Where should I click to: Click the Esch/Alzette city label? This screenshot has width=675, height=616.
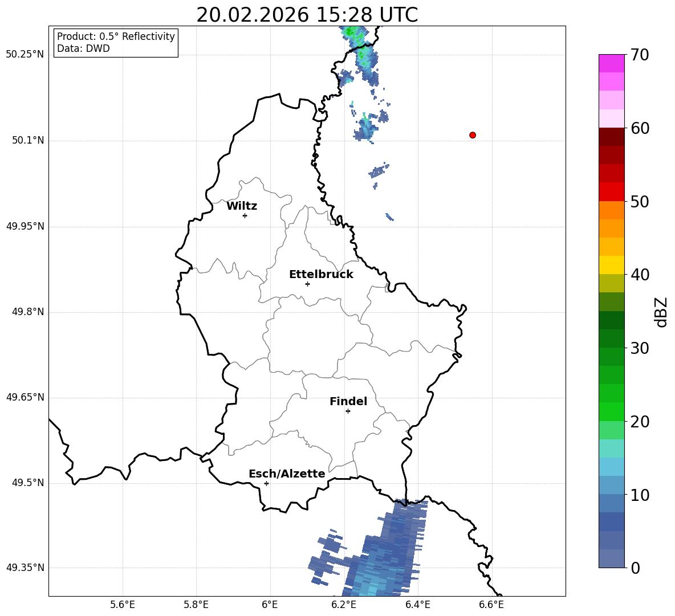coord(287,474)
